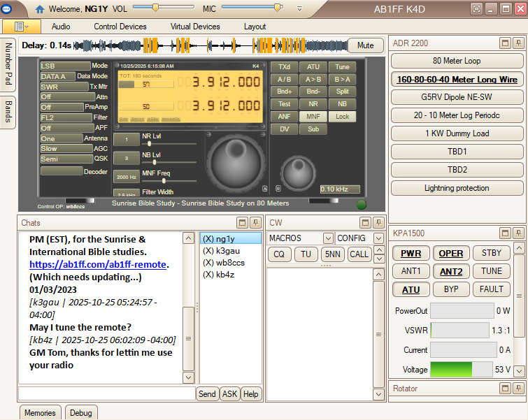
Task: Open the ab1ff-remote hyperlink in chat
Action: [x=98, y=264]
